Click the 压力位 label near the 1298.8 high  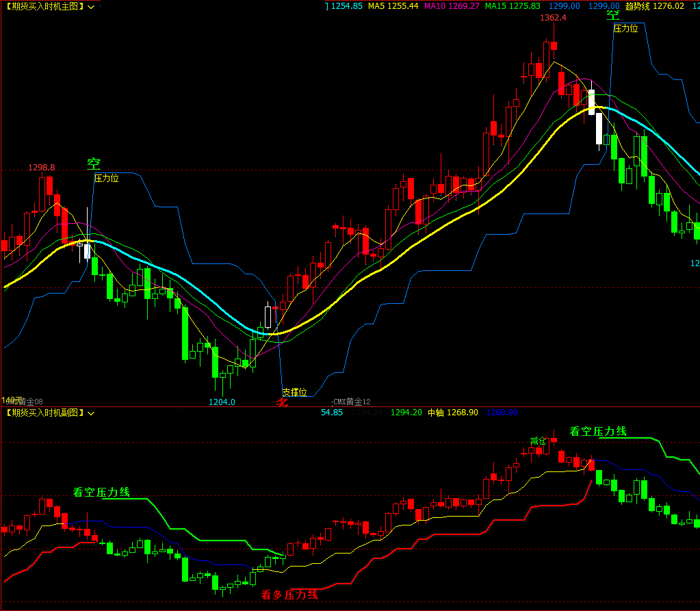[x=107, y=179]
